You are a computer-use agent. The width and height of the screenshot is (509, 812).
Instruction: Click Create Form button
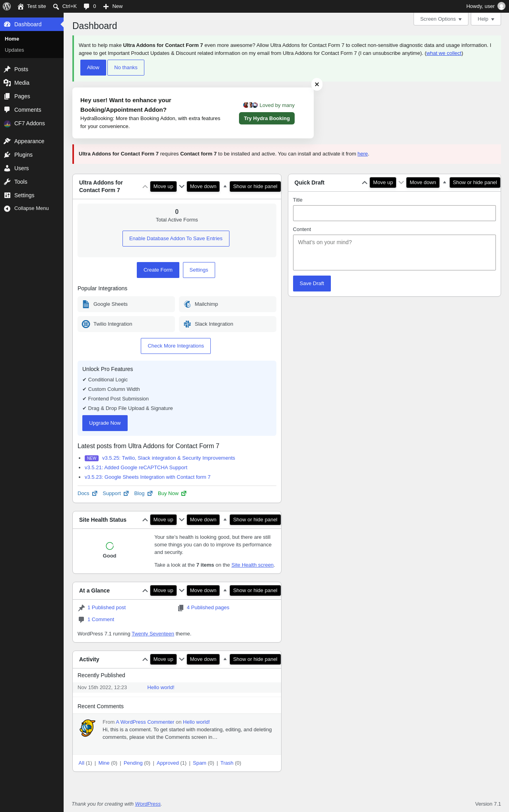(158, 270)
